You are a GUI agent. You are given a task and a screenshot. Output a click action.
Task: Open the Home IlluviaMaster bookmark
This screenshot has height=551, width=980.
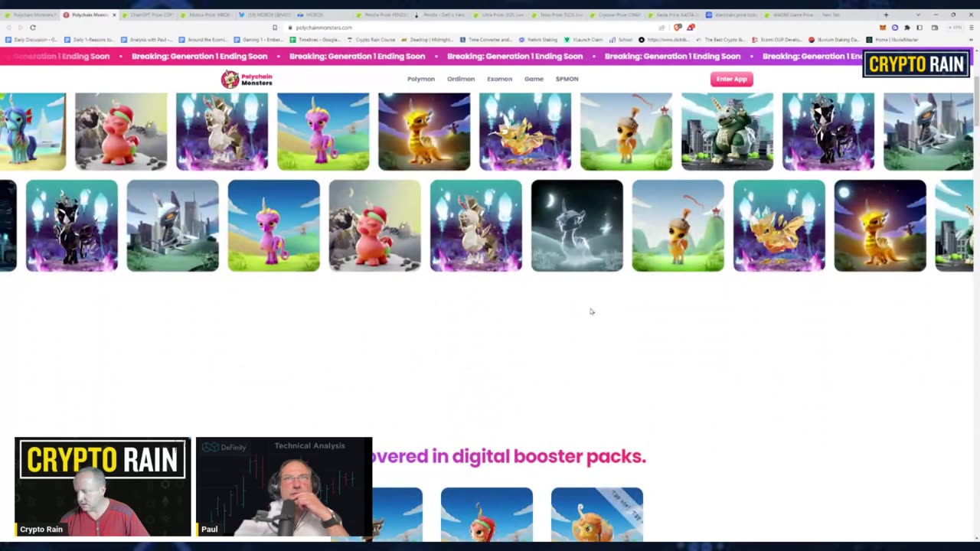(893, 40)
